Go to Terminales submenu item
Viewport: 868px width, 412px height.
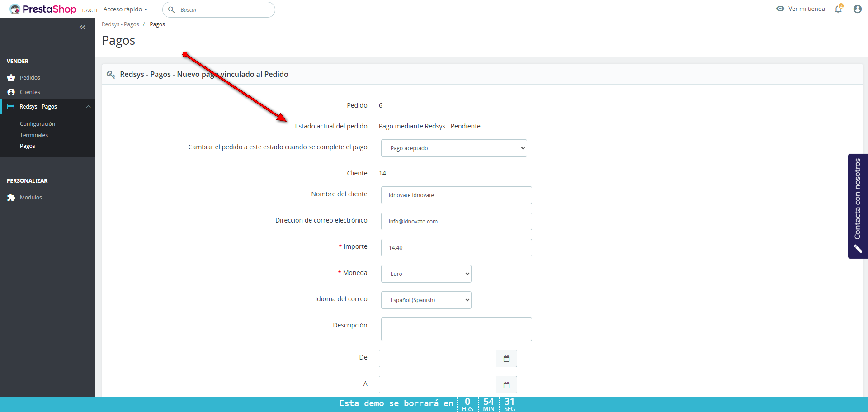click(34, 135)
